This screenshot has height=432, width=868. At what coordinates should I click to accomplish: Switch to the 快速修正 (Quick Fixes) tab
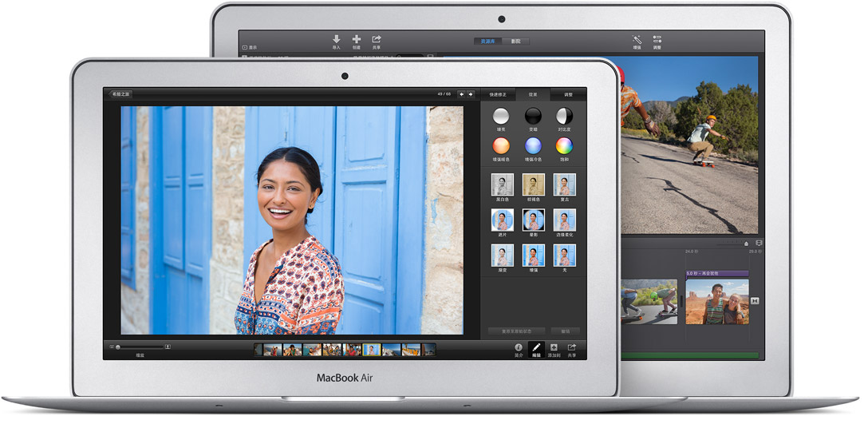pos(498,94)
